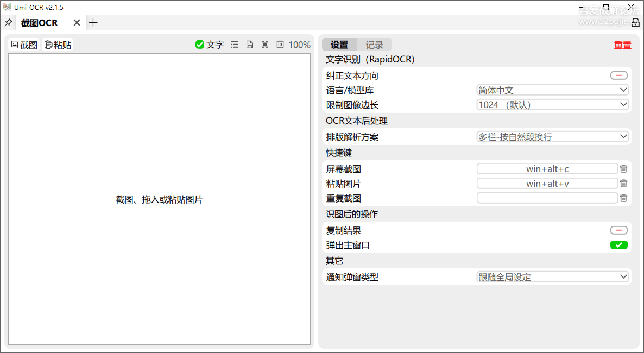Toggle the 文字 recognition checkmark
The width and height of the screenshot is (644, 353).
pos(200,45)
